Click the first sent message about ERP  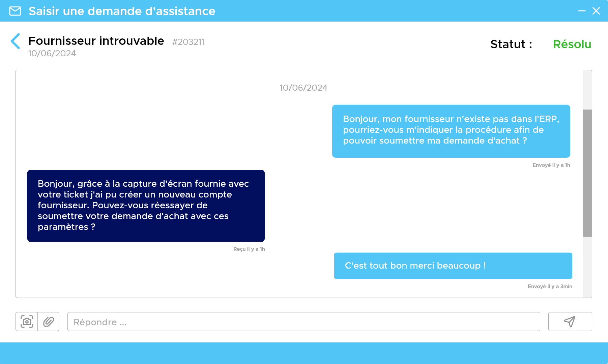pos(451,131)
